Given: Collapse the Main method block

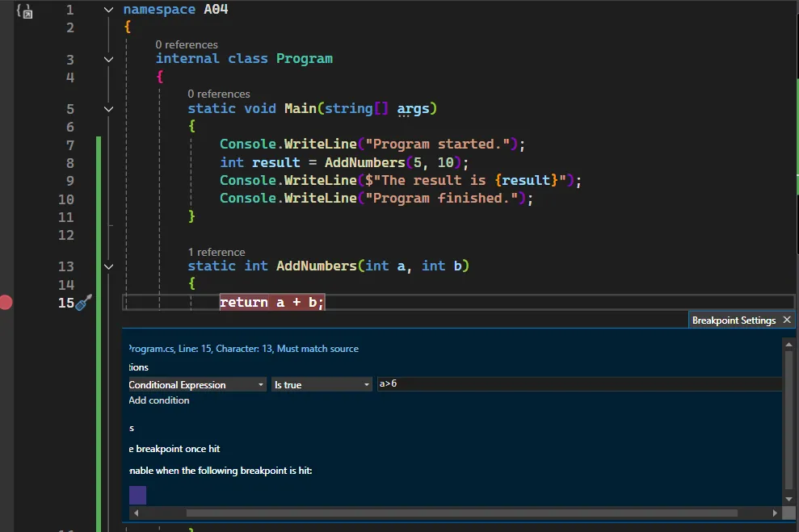Looking at the screenshot, I should coord(108,109).
